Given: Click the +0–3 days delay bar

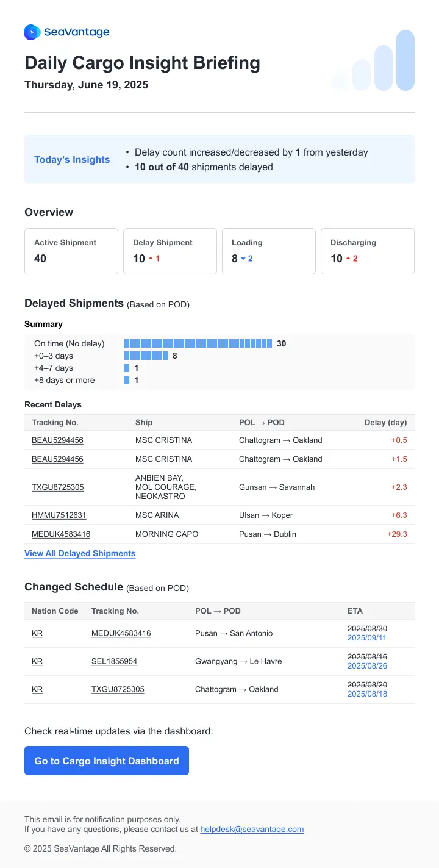Looking at the screenshot, I should click(x=146, y=356).
